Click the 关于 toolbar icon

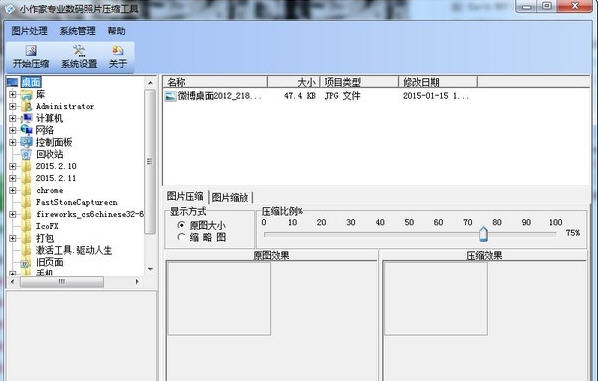[118, 50]
